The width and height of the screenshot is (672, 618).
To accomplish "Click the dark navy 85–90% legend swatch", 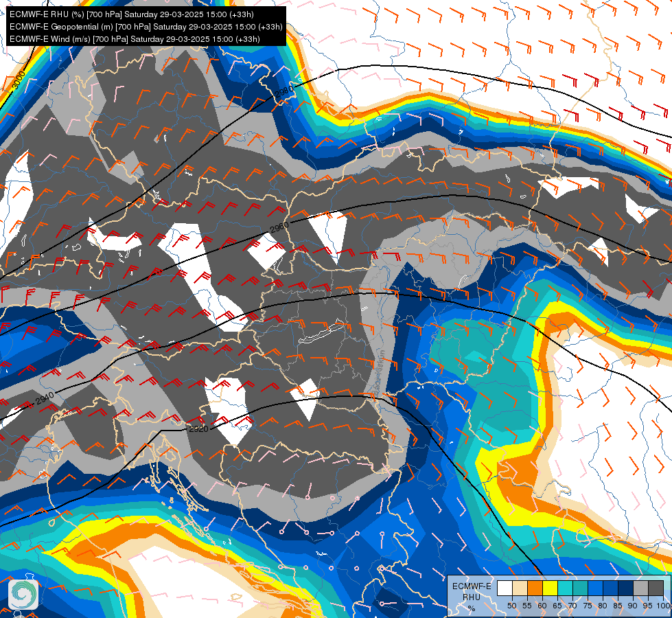I will click(626, 588).
